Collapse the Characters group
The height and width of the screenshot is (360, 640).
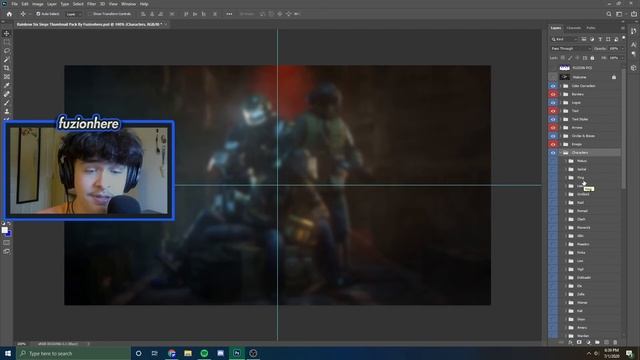(x=560, y=153)
